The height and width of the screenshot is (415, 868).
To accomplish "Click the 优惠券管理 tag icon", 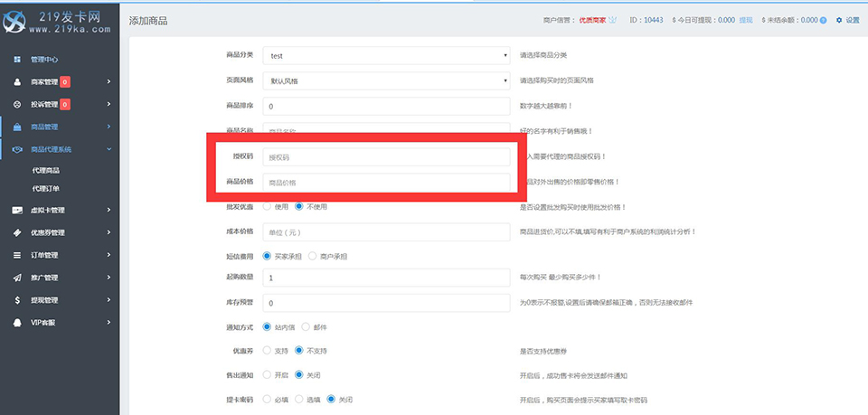I will 18,232.
